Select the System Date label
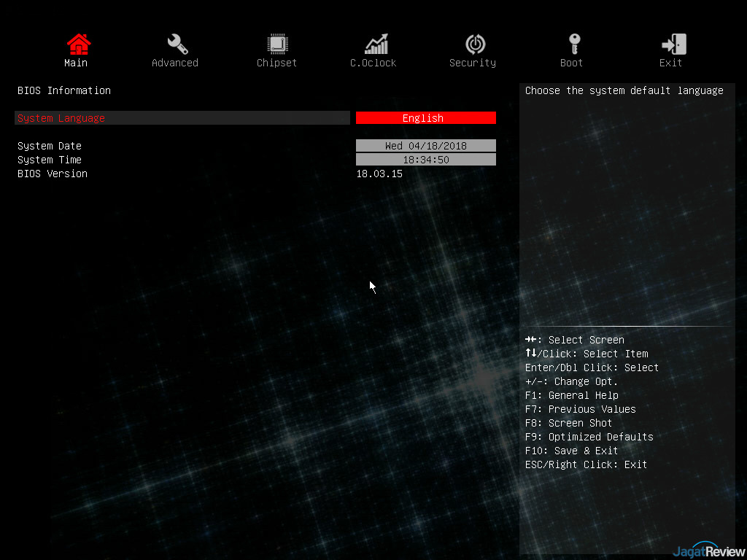Image resolution: width=747 pixels, height=560 pixels. pos(50,146)
